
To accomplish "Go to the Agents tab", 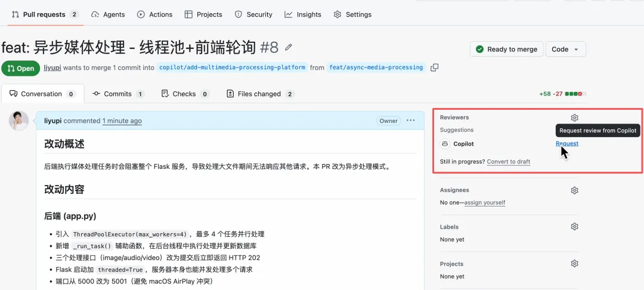I will pos(108,14).
